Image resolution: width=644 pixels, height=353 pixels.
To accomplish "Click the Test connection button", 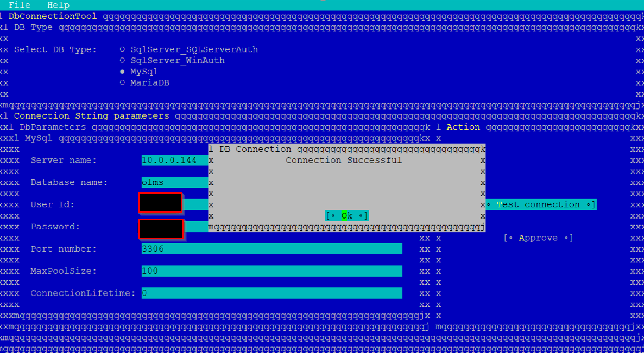I will coord(540,204).
